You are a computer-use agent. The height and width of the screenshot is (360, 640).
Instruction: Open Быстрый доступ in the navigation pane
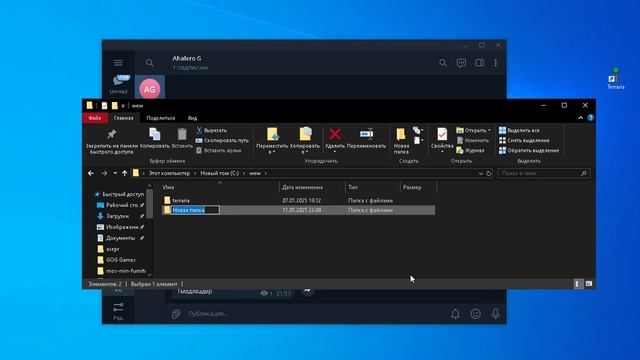(119, 194)
